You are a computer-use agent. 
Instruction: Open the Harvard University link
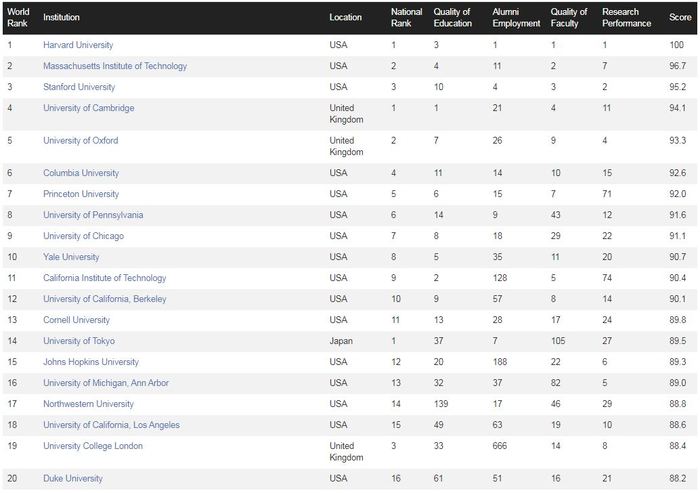(x=78, y=45)
